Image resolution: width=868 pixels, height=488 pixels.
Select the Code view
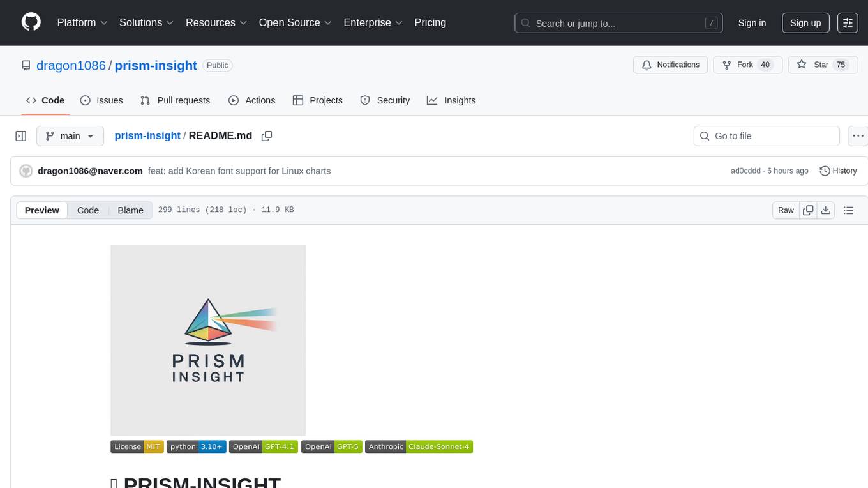88,210
